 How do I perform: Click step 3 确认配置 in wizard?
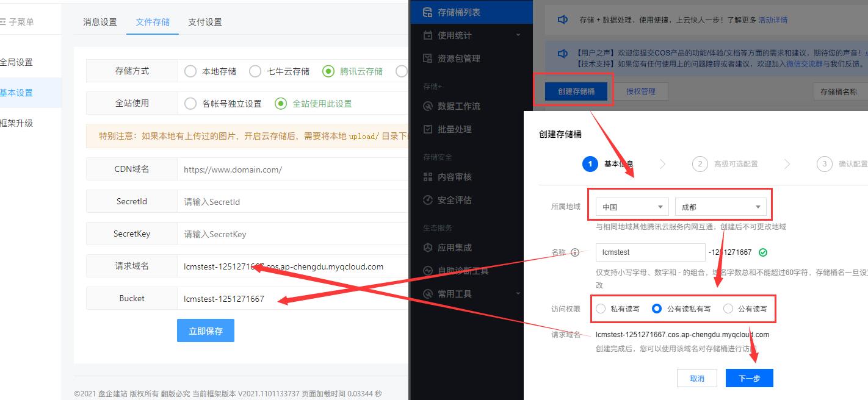(843, 164)
